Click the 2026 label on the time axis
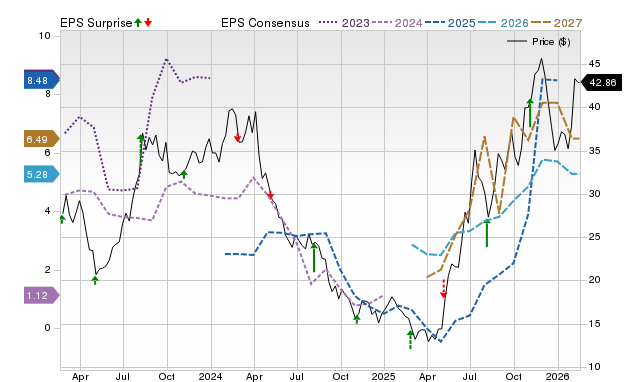The width and height of the screenshot is (640, 382). (x=558, y=376)
